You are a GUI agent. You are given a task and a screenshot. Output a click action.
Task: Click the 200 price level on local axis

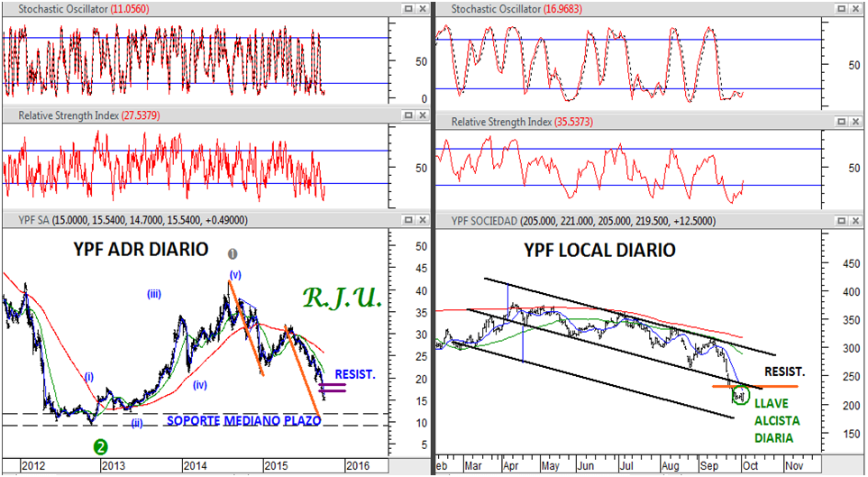[x=850, y=405]
